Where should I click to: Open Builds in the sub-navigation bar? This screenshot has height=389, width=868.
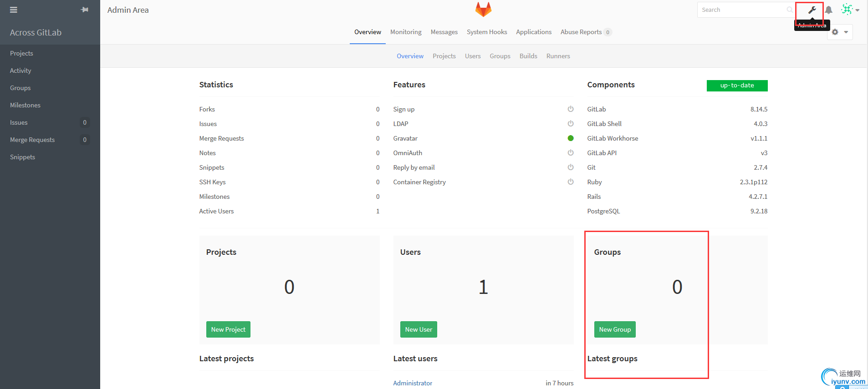[x=528, y=56]
